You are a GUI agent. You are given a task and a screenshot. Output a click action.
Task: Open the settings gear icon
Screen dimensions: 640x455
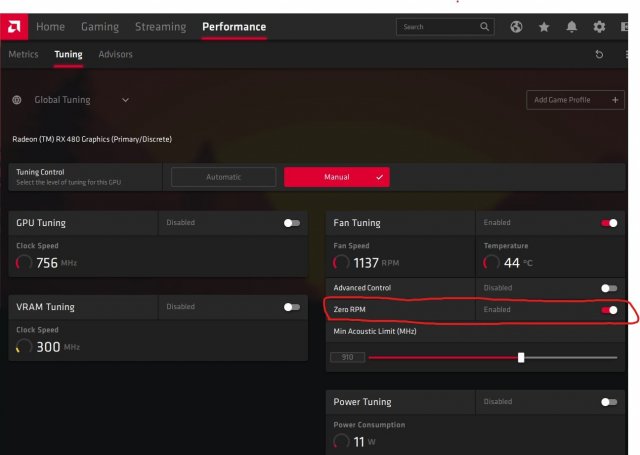click(x=599, y=27)
